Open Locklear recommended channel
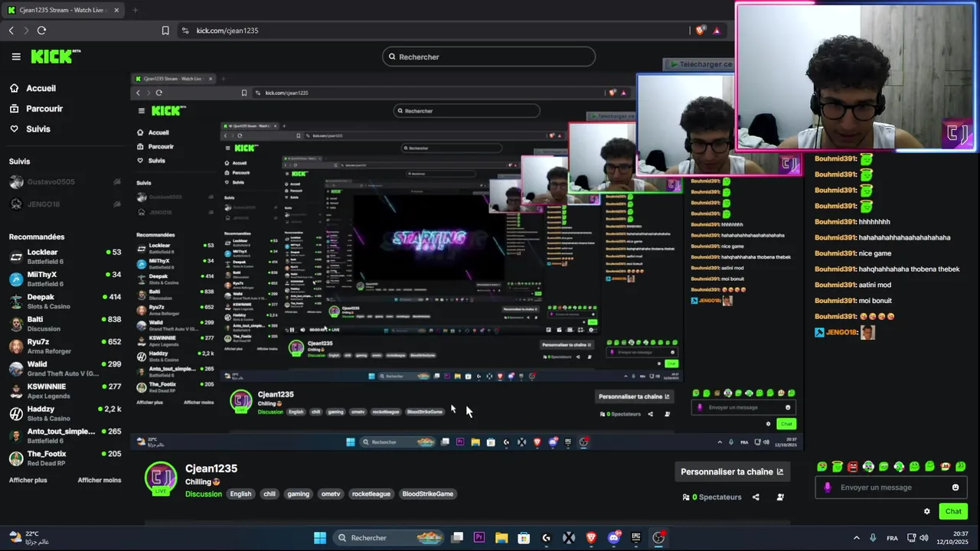 [65, 256]
